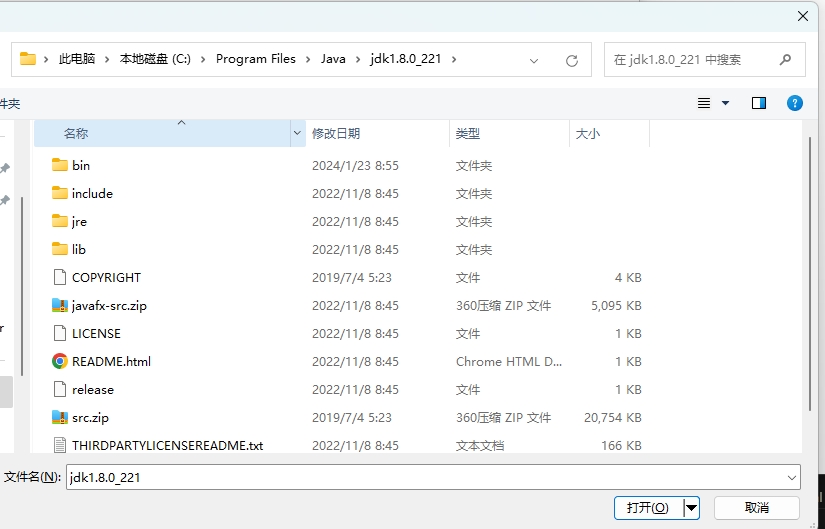This screenshot has height=529, width=825.
Task: Select the bin folder icon
Action: point(60,165)
